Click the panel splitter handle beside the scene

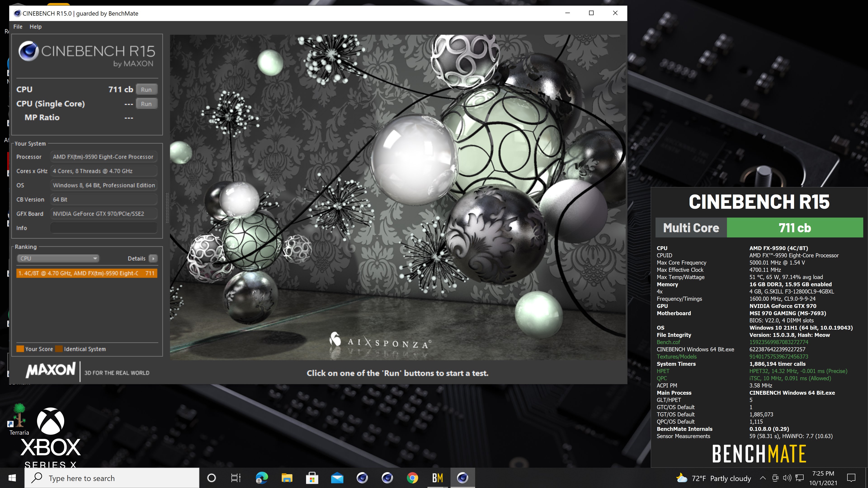(x=167, y=208)
